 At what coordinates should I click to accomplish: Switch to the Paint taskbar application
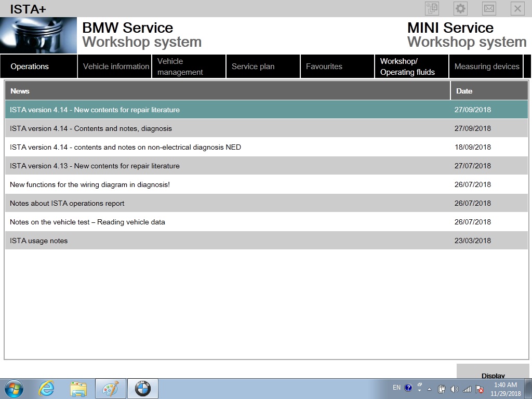[111, 389]
